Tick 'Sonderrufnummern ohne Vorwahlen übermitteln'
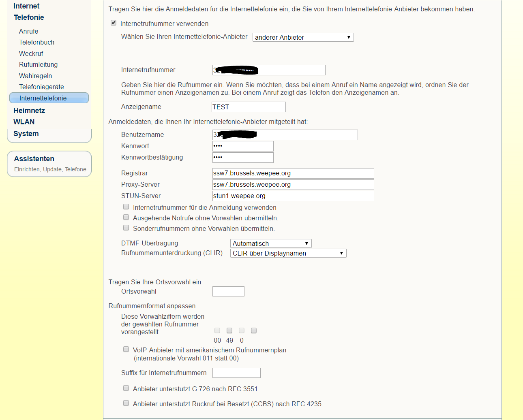Viewport: 523px width, 420px height. (x=126, y=228)
